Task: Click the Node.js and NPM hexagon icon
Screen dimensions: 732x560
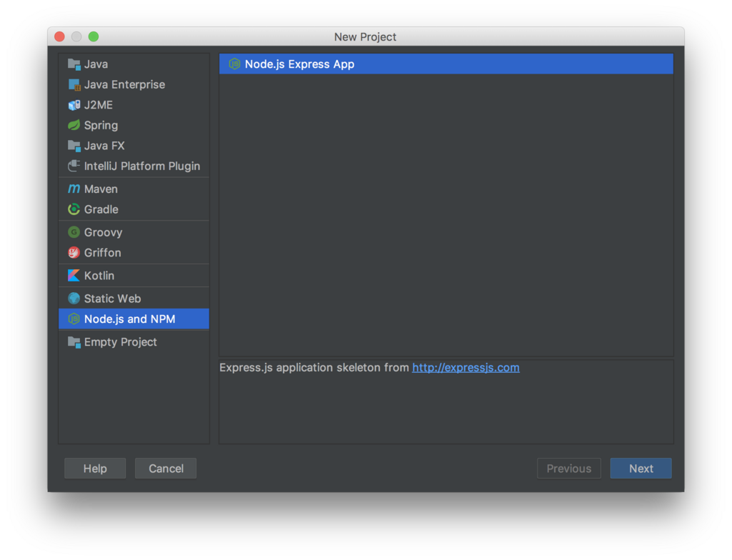Action: [x=74, y=319]
